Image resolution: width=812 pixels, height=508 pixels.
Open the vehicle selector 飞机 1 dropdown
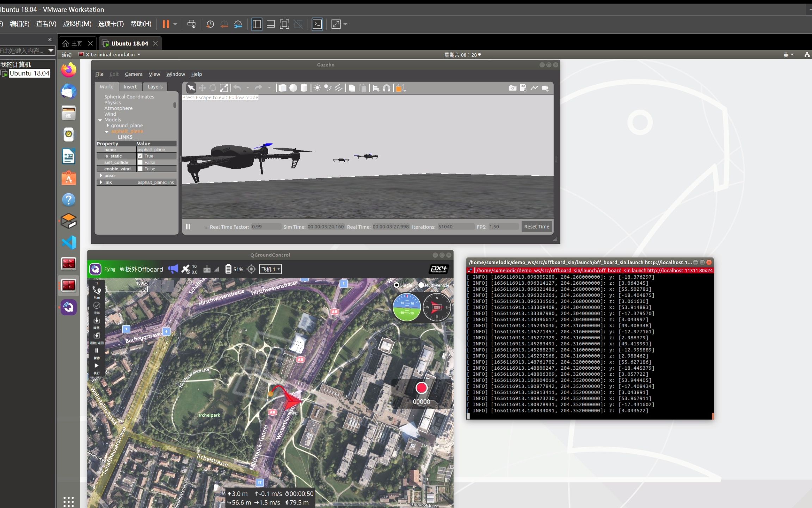(x=271, y=269)
